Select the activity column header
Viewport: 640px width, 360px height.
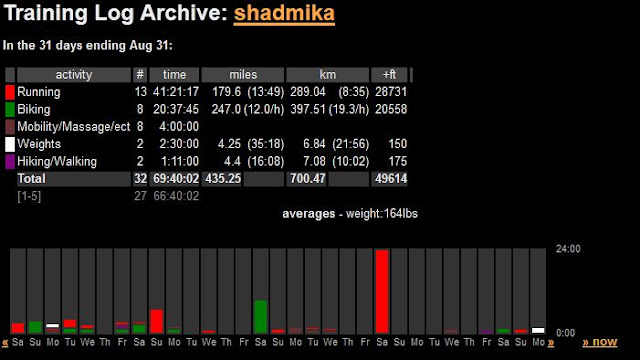tap(73, 75)
